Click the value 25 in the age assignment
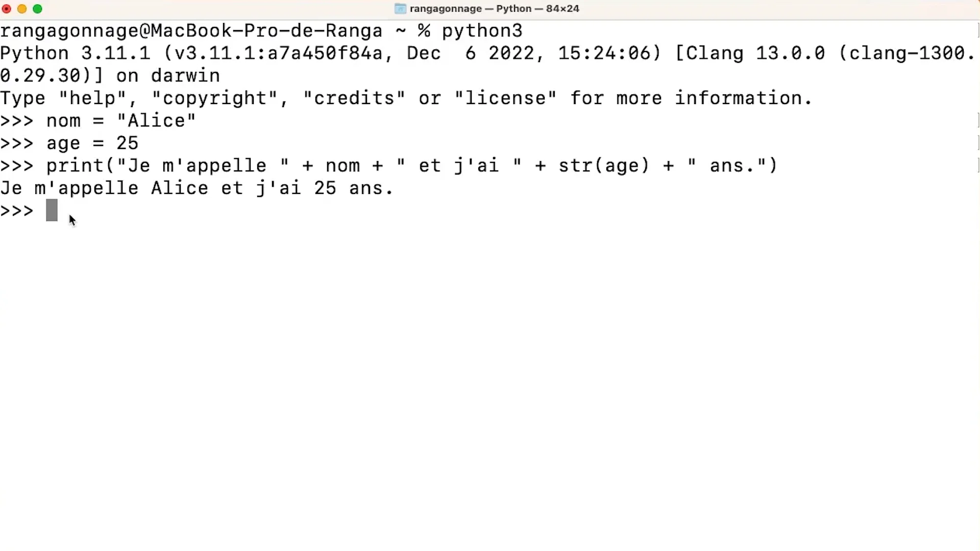980x551 pixels. click(x=127, y=143)
